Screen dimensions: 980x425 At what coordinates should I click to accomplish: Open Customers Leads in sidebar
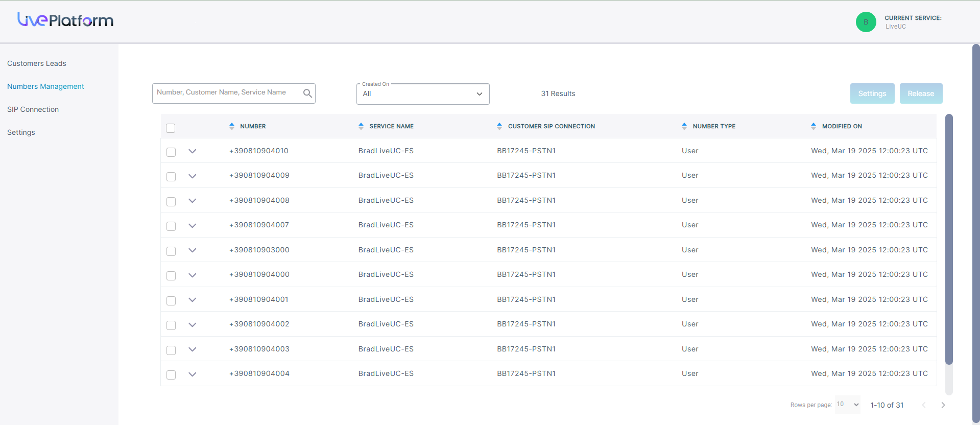tap(37, 63)
